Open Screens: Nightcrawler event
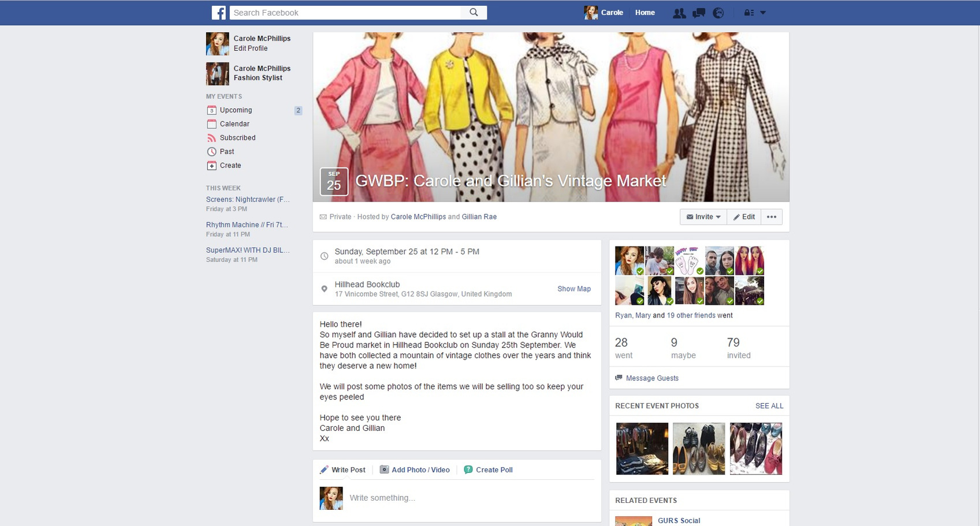The image size is (980, 526). point(248,200)
